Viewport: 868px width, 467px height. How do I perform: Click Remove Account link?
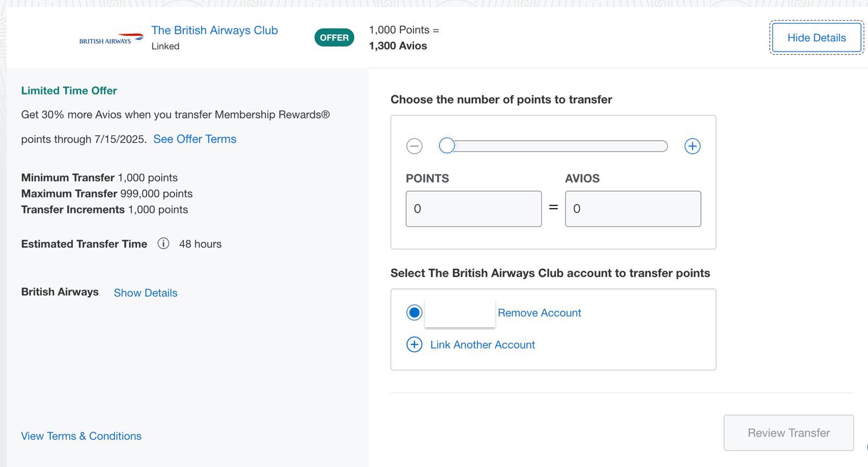click(539, 313)
